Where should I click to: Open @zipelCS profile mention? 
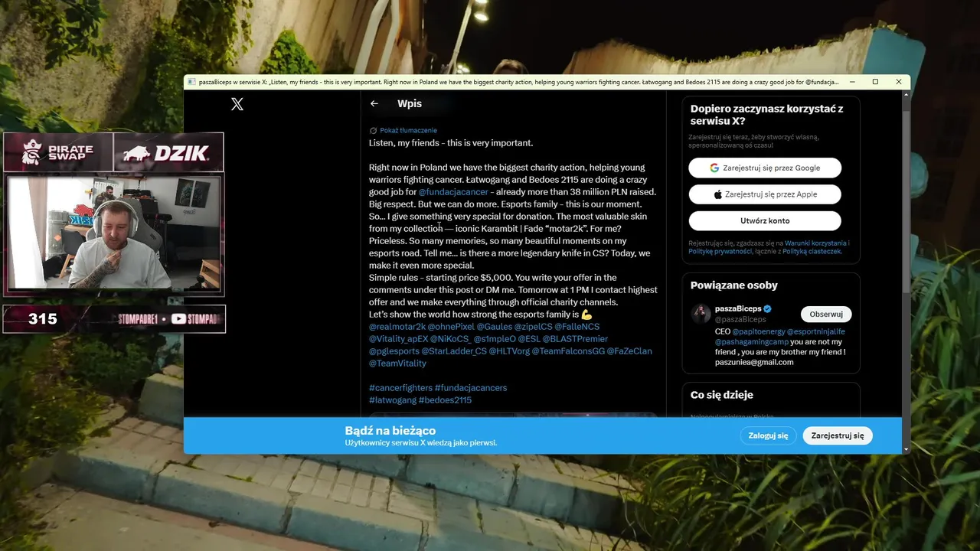534,327
